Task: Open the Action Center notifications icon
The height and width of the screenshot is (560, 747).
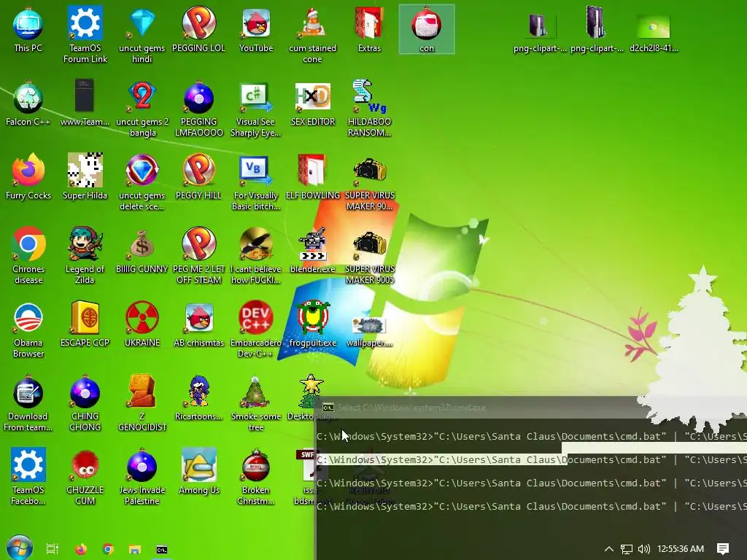Action: click(723, 549)
